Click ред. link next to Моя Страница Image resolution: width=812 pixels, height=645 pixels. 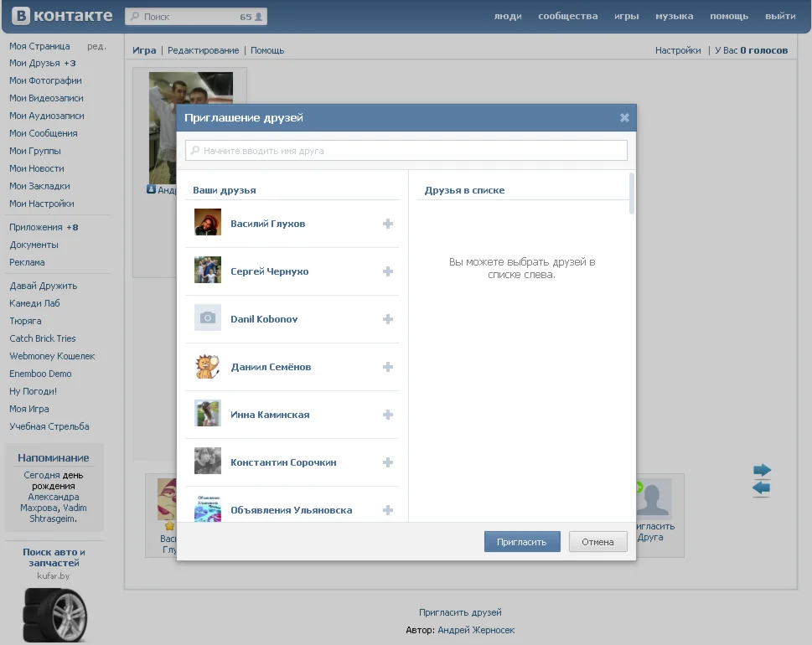tap(96, 46)
